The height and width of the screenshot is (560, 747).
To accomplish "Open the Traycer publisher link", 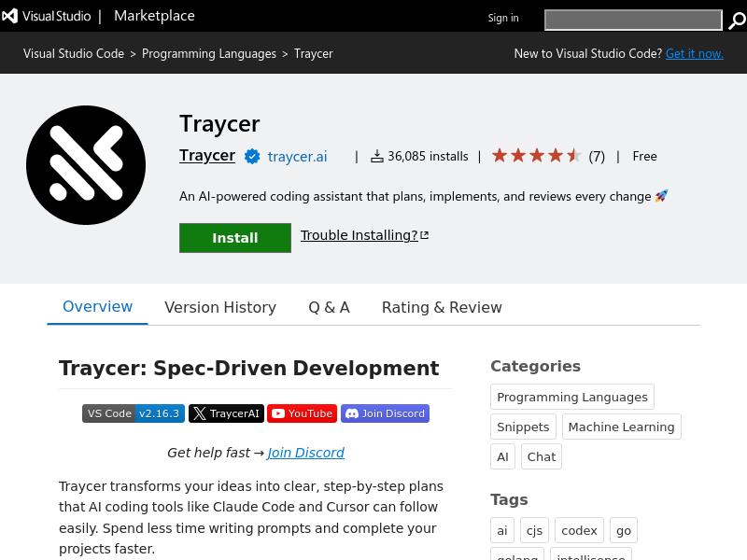I will click(207, 155).
